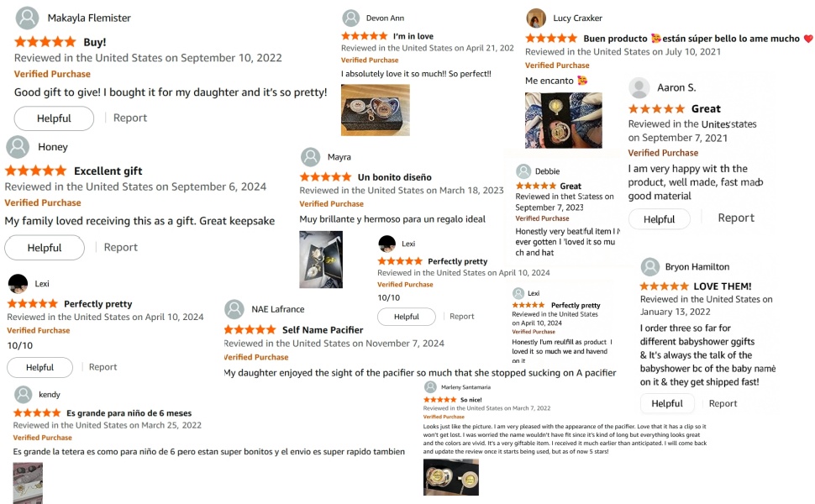Click the star rating beside "Self Name Pacifier"

(250, 330)
